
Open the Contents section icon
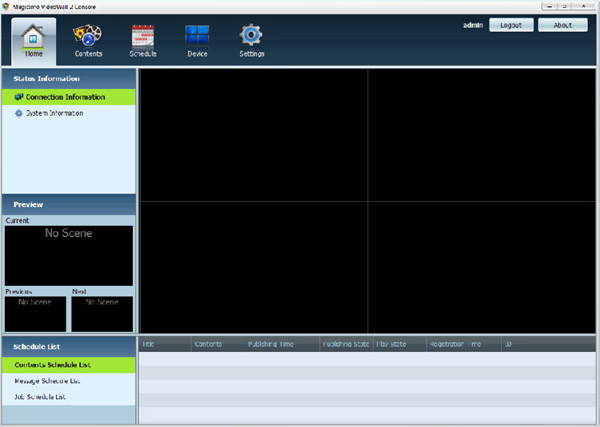click(88, 35)
